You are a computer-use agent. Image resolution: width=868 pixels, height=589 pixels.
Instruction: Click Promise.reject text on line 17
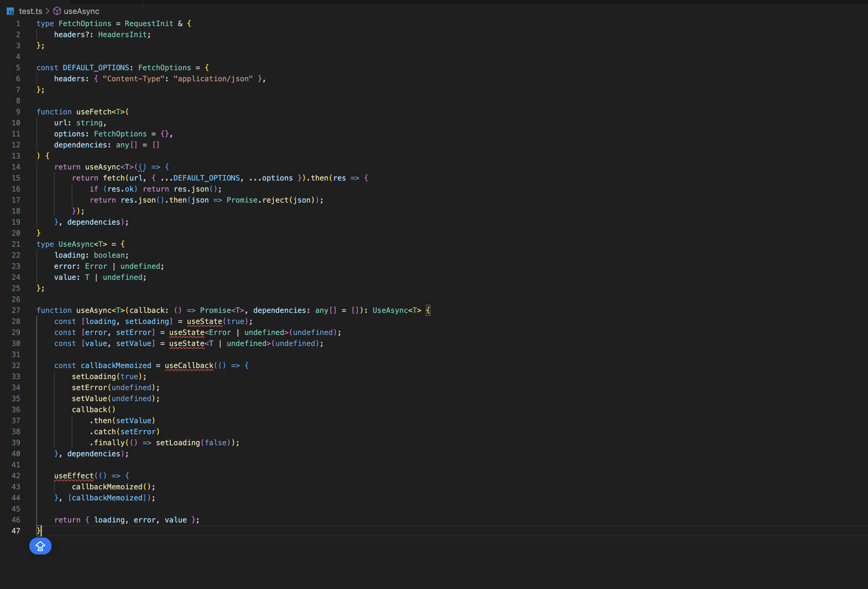tap(258, 200)
